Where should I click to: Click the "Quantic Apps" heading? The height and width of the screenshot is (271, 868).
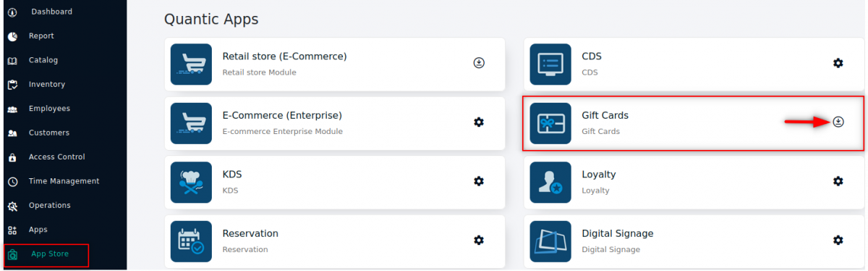pyautogui.click(x=211, y=20)
